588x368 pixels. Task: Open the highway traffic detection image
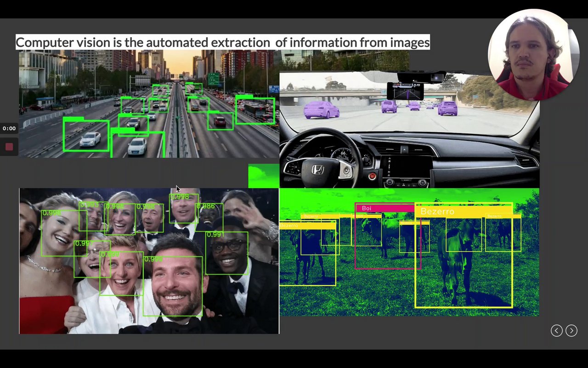click(x=149, y=103)
